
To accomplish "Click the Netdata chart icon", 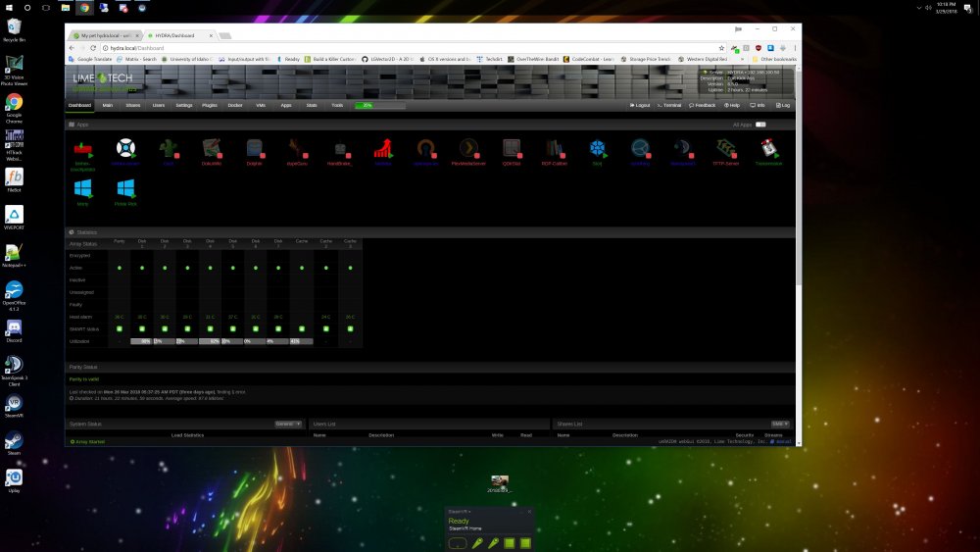I will tap(383, 148).
